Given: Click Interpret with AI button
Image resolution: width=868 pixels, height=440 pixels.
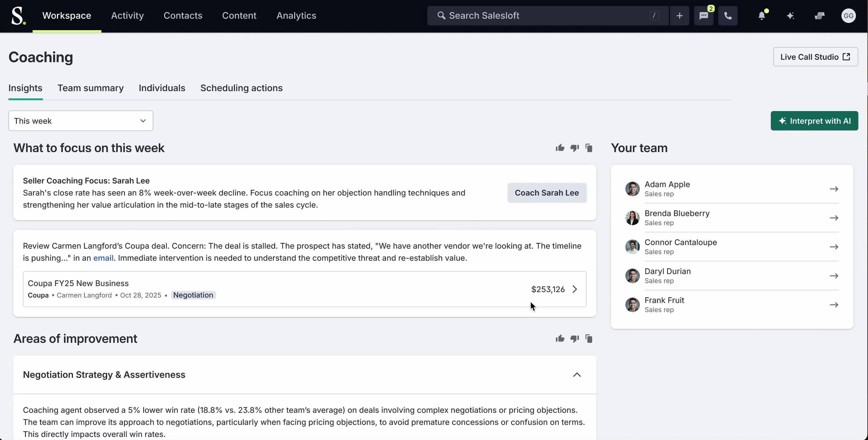Looking at the screenshot, I should (814, 121).
